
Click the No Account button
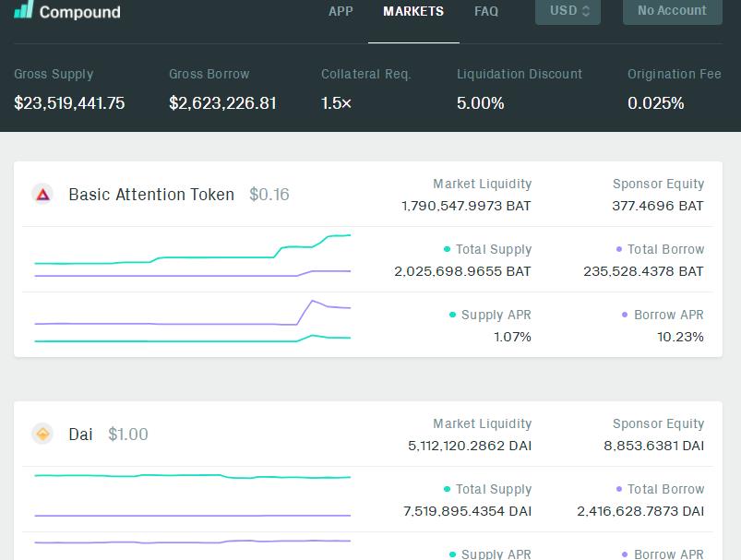click(x=673, y=11)
